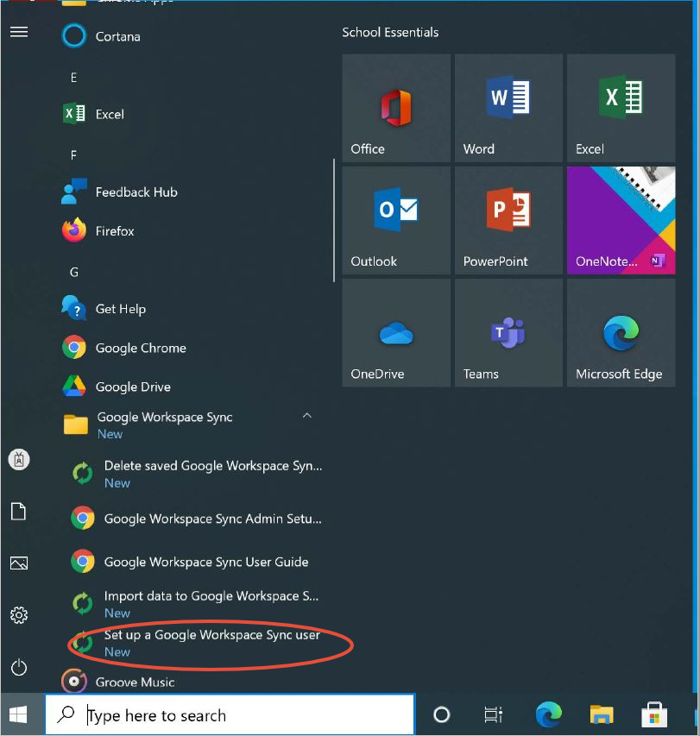Click the Type here to search box
The width and height of the screenshot is (700, 736).
coord(230,715)
